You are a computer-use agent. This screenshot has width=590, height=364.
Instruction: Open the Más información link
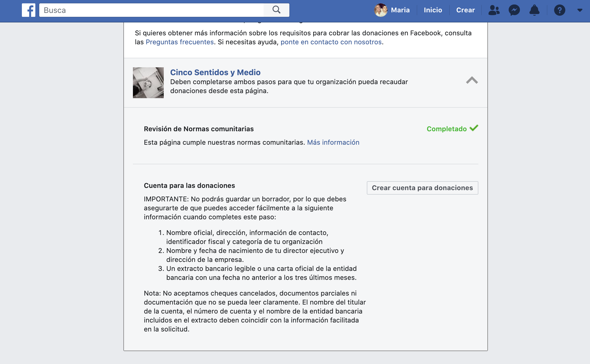tap(333, 142)
